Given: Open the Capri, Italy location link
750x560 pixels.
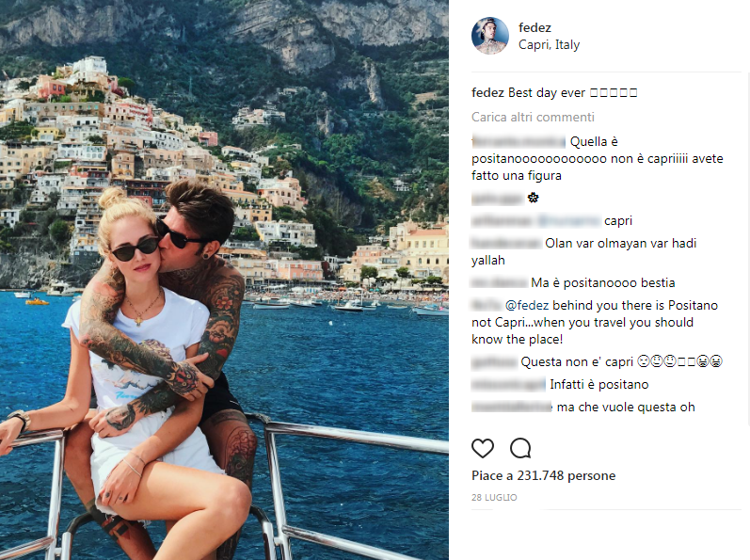Looking at the screenshot, I should [550, 44].
